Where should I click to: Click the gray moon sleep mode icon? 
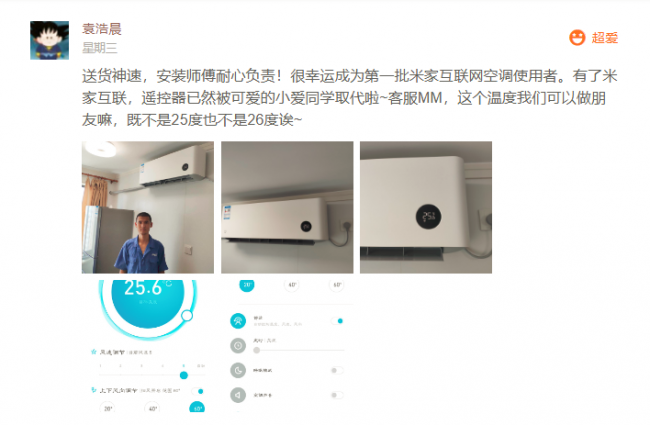coord(238,370)
